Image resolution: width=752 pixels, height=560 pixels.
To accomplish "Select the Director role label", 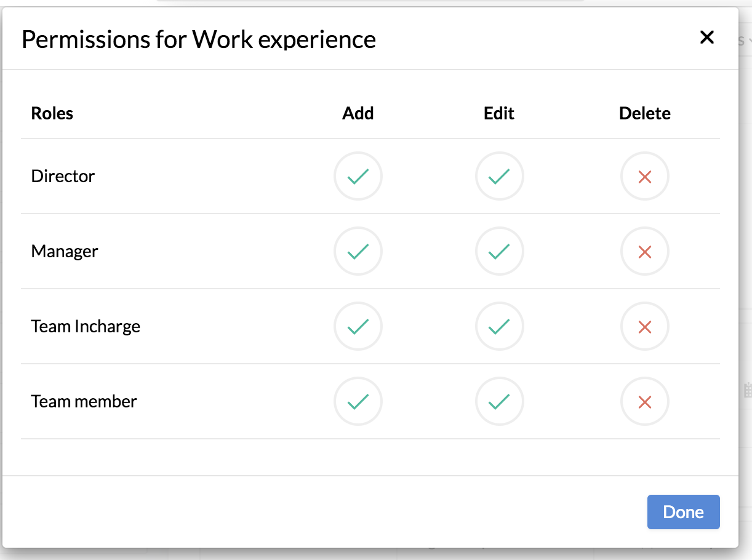I will [x=63, y=177].
